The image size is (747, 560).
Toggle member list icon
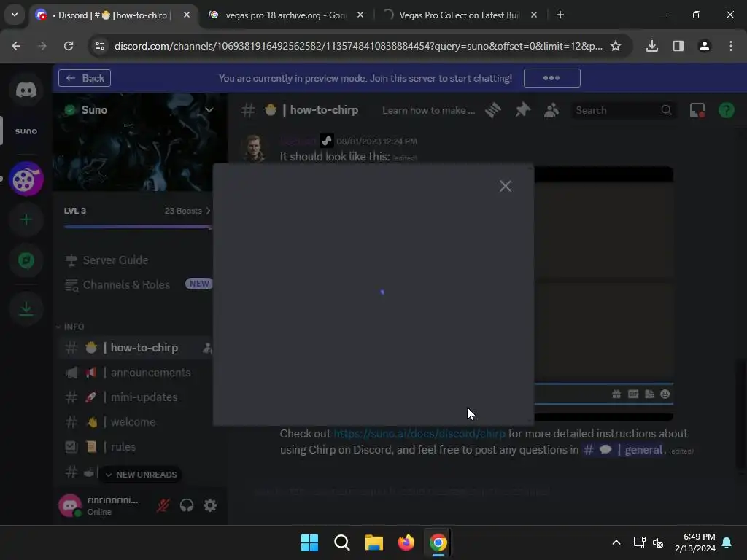pos(551,110)
